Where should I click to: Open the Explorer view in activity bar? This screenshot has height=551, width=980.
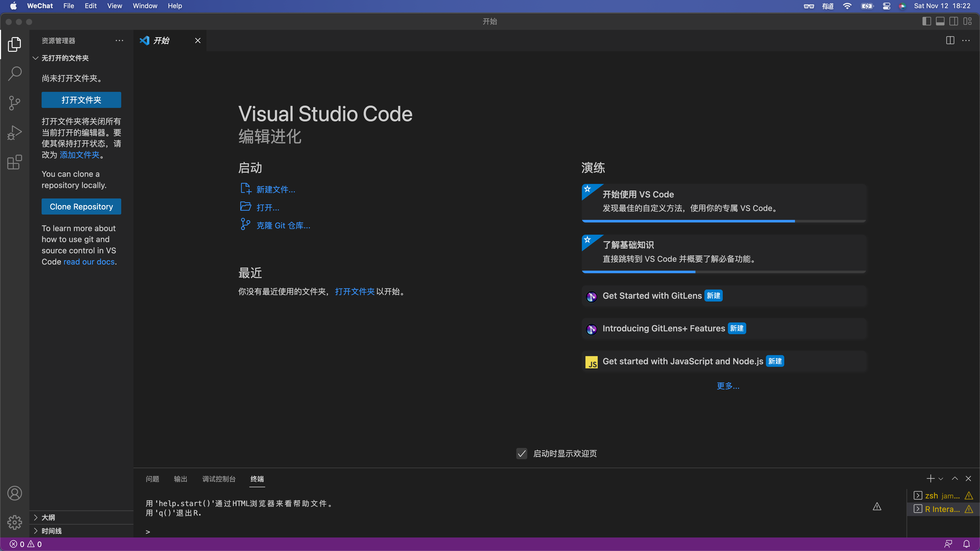pyautogui.click(x=15, y=44)
